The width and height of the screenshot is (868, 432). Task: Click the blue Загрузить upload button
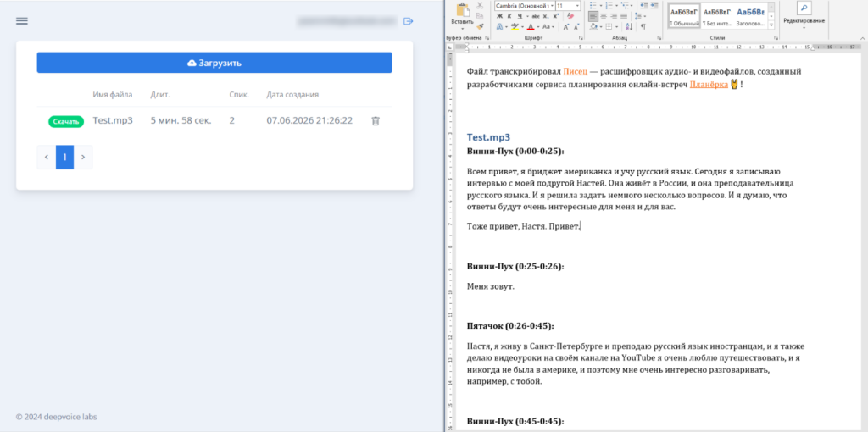coord(214,63)
